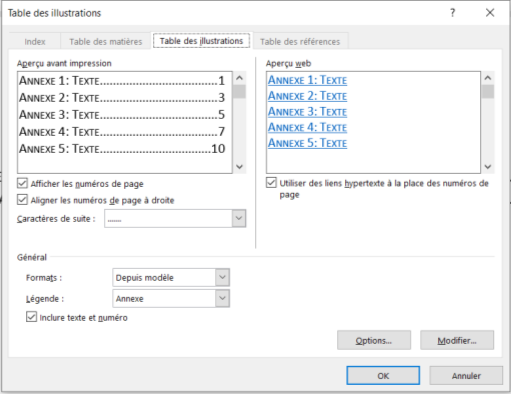Image resolution: width=511 pixels, height=394 pixels.
Task: Toggle Inclure texte et numéro checkbox
Action: tap(31, 317)
